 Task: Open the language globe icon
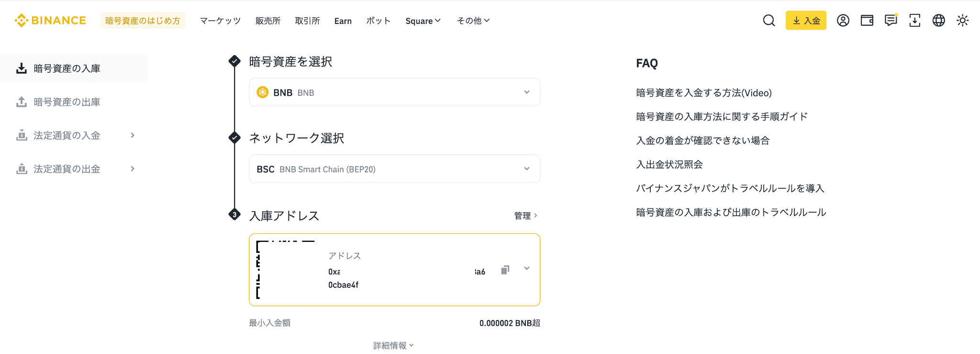(938, 21)
